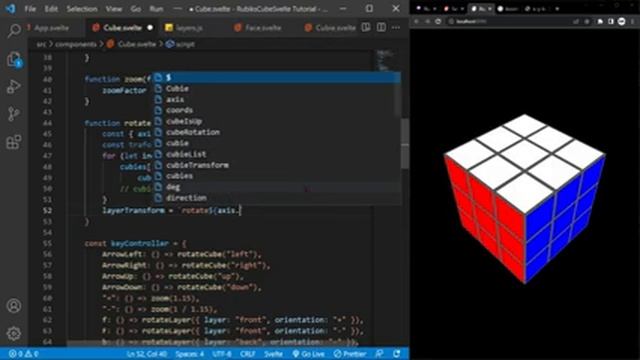Change line endings via CRLF status
Image resolution: width=640 pixels, height=360 pixels.
(248, 353)
